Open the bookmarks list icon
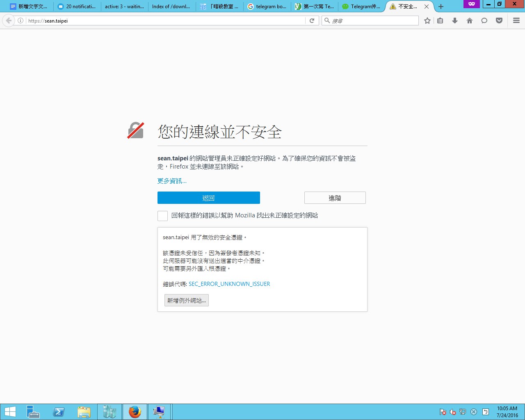Image resolution: width=525 pixels, height=420 pixels. point(440,21)
